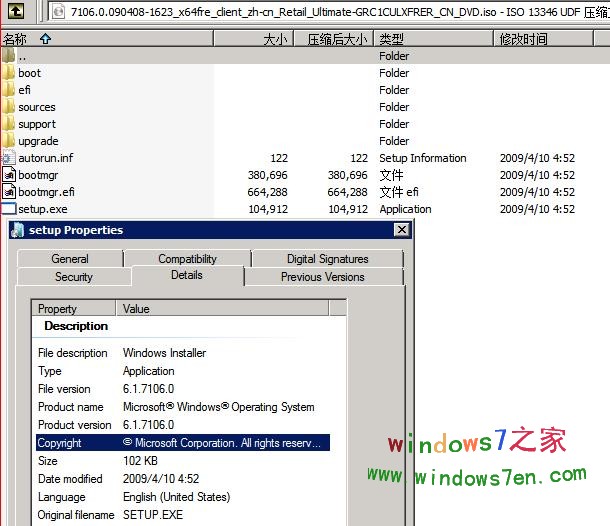Screen dimensions: 610x526
Task: Click the Microsoft Windows Operating System value
Action: [219, 407]
